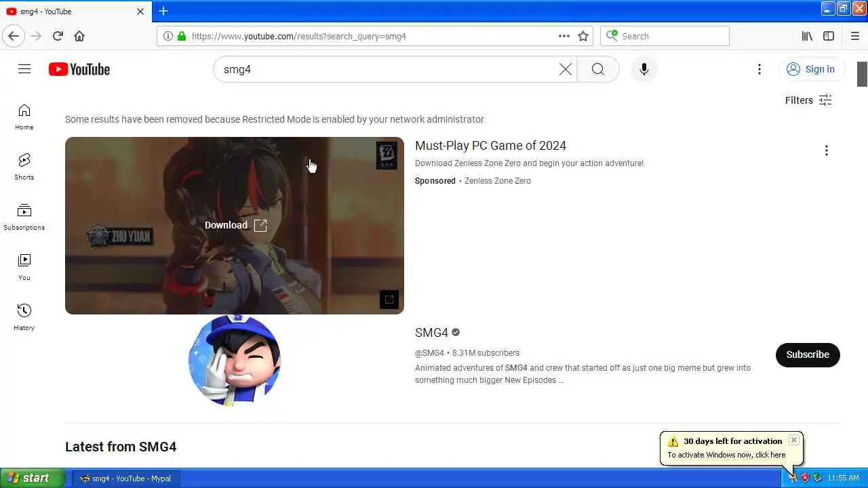This screenshot has height=488, width=868.
Task: Click the browser Search box
Action: tap(665, 36)
